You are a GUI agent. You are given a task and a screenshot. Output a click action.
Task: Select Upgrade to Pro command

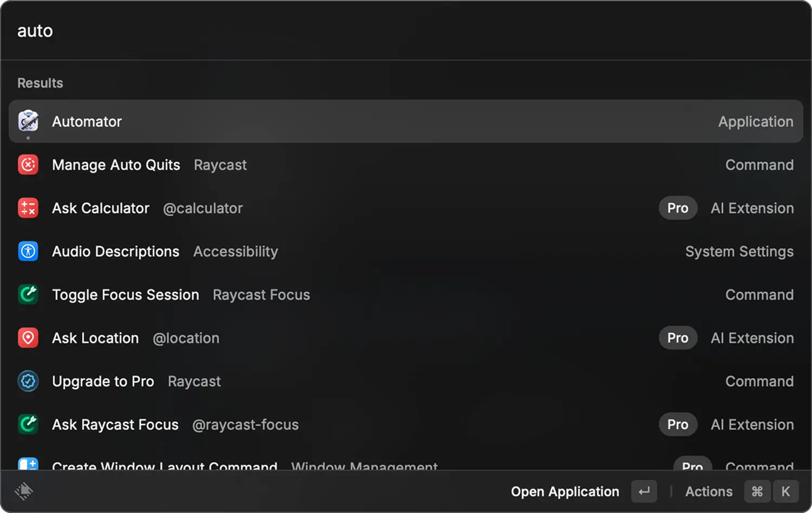pos(406,381)
